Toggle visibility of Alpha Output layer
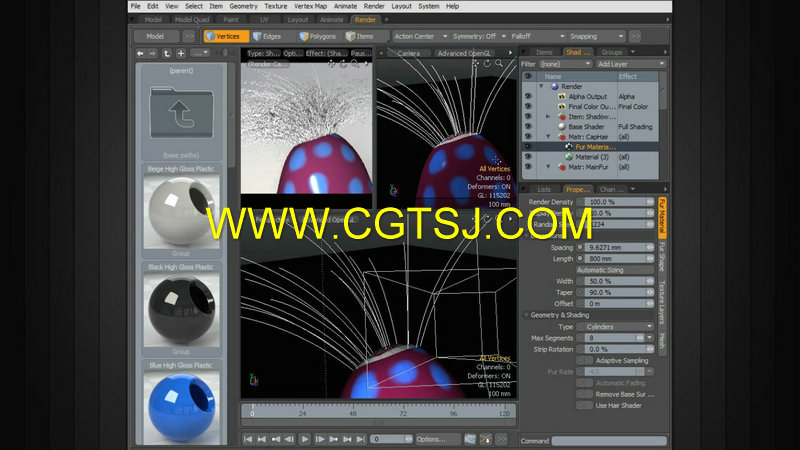Image resolution: width=800 pixels, height=450 pixels. coord(528,96)
